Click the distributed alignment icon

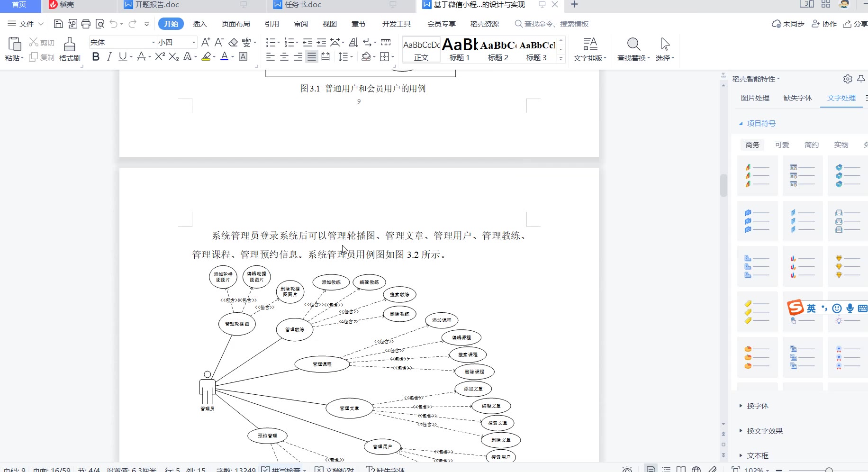click(x=325, y=57)
